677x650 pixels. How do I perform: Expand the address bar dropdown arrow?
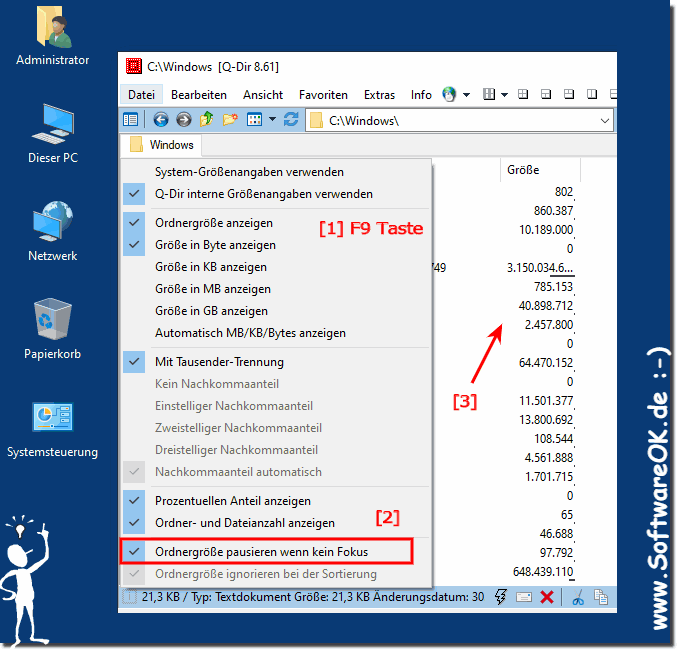(605, 120)
